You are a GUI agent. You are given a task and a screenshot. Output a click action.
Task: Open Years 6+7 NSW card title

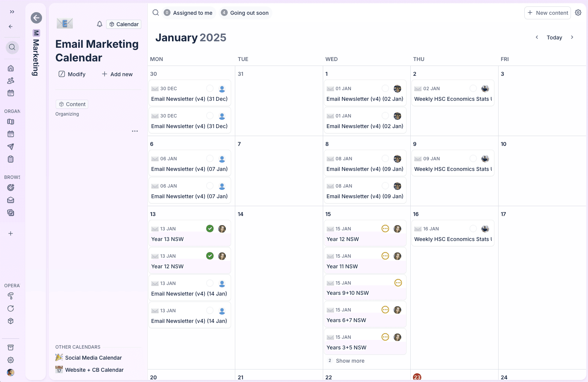(346, 320)
